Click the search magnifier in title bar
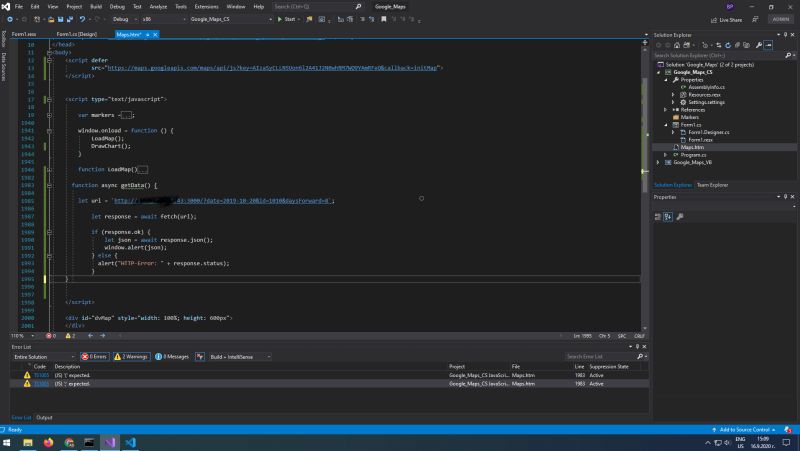 358,7
